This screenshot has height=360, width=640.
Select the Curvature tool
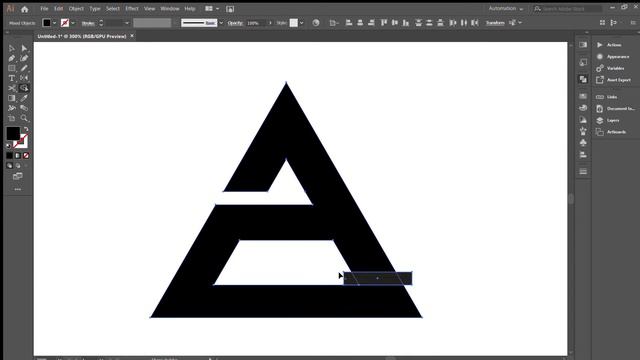(x=24, y=58)
